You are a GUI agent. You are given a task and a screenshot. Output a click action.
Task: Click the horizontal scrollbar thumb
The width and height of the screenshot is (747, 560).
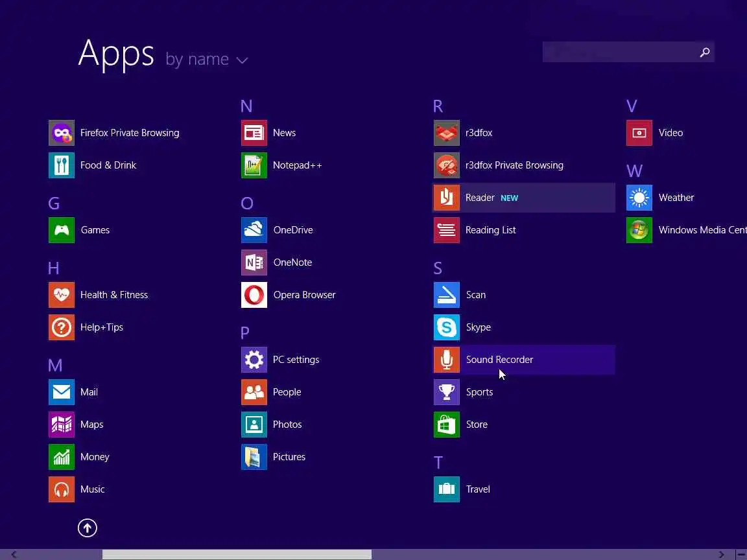click(x=237, y=554)
